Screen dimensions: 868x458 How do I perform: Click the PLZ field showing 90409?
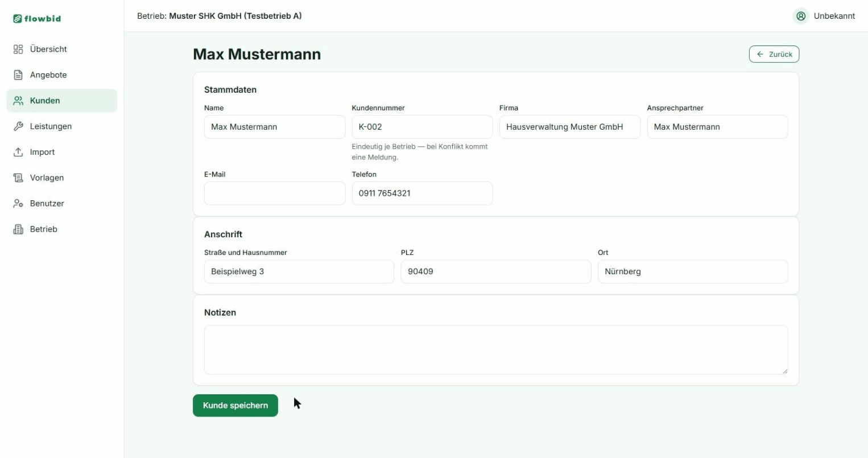496,271
